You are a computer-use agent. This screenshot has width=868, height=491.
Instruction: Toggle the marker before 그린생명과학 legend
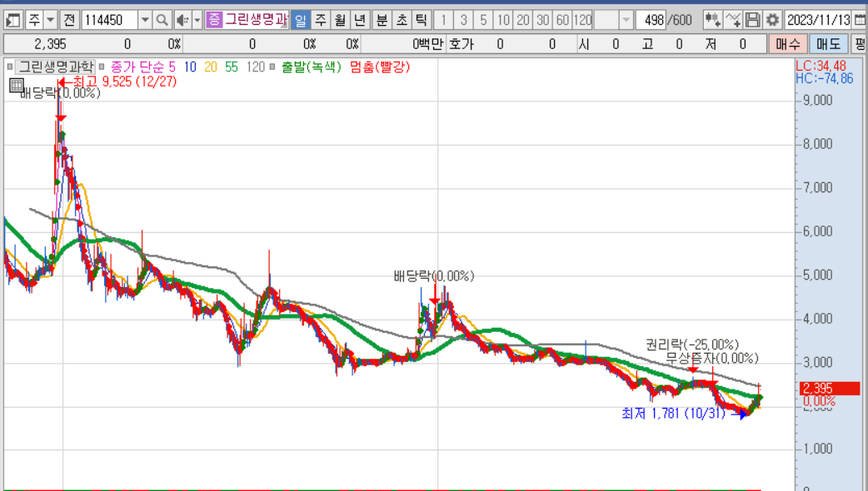pos(10,67)
